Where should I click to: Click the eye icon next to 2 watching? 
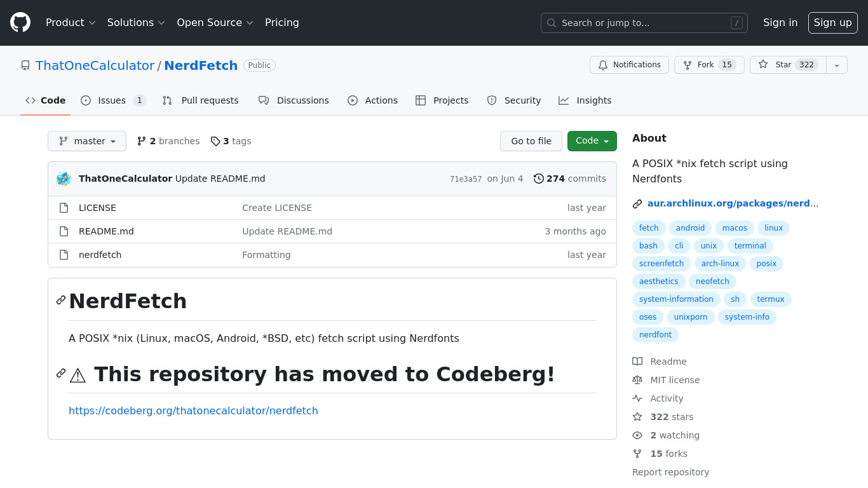(x=637, y=435)
